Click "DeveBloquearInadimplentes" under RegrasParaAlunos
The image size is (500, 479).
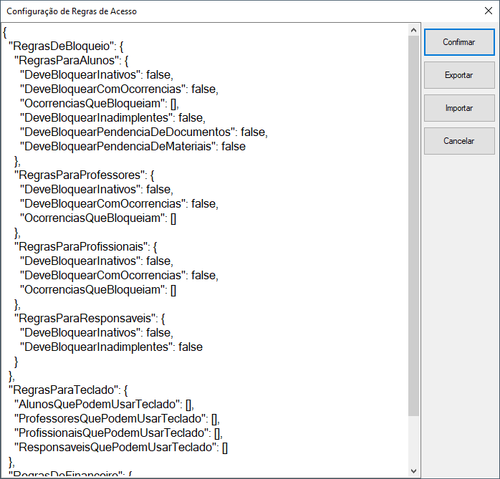tap(113, 118)
